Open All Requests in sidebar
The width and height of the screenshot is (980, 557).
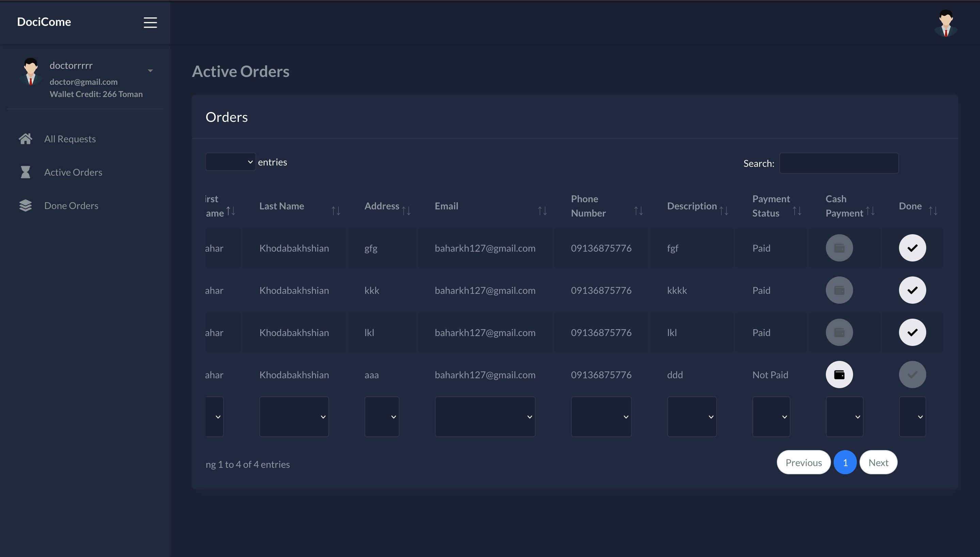coord(70,139)
